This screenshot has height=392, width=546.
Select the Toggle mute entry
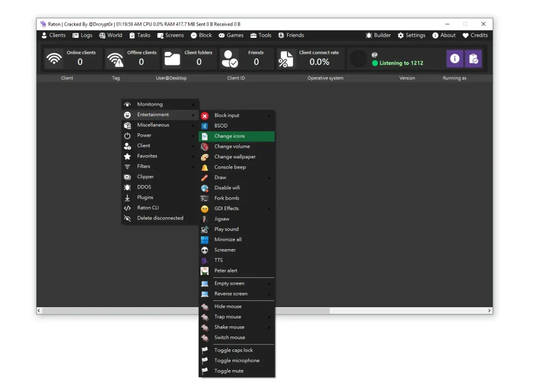click(x=229, y=371)
